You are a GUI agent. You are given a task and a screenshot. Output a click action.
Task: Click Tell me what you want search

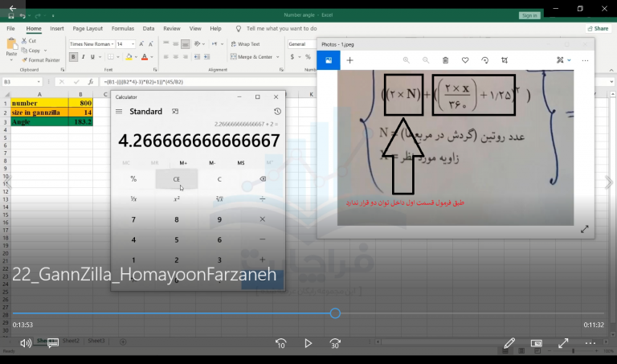tap(281, 29)
